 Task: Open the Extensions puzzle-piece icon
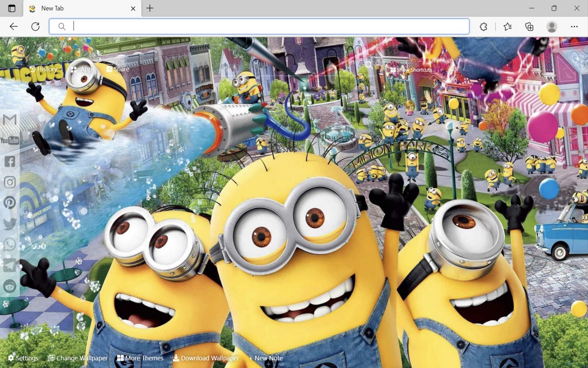(483, 27)
